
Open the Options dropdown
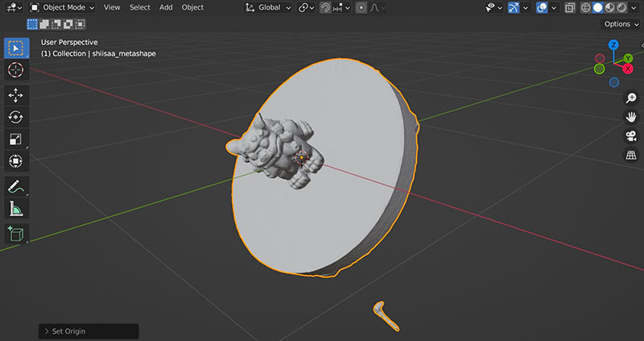click(621, 24)
